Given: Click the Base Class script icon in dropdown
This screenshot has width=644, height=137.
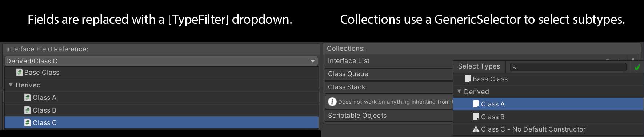Looking at the screenshot, I should pyautogui.click(x=20, y=73).
